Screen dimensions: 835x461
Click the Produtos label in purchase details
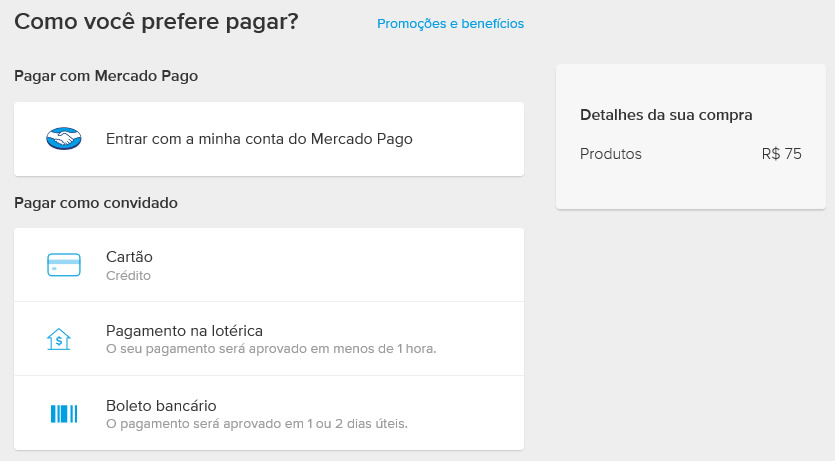tap(611, 154)
